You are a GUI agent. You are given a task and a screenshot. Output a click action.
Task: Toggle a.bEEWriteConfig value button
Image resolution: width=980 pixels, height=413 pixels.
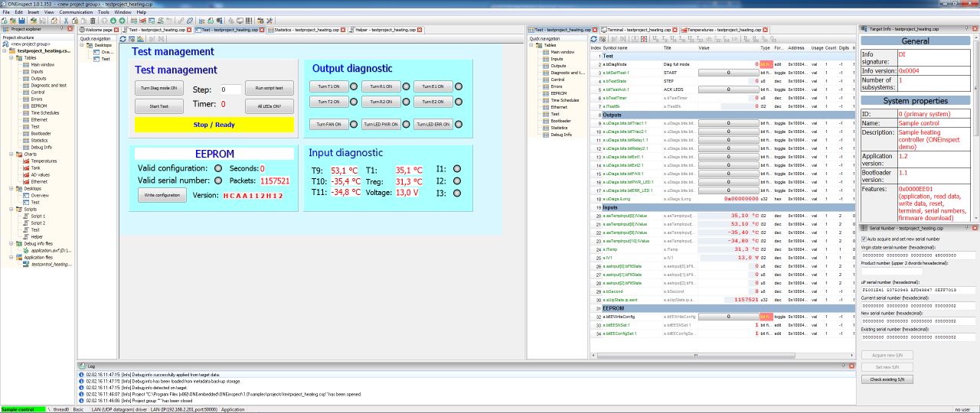[727, 317]
